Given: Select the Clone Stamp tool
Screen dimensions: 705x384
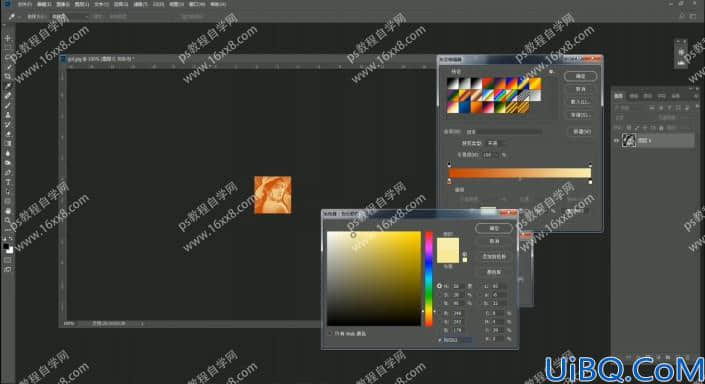Looking at the screenshot, I should pos(8,115).
